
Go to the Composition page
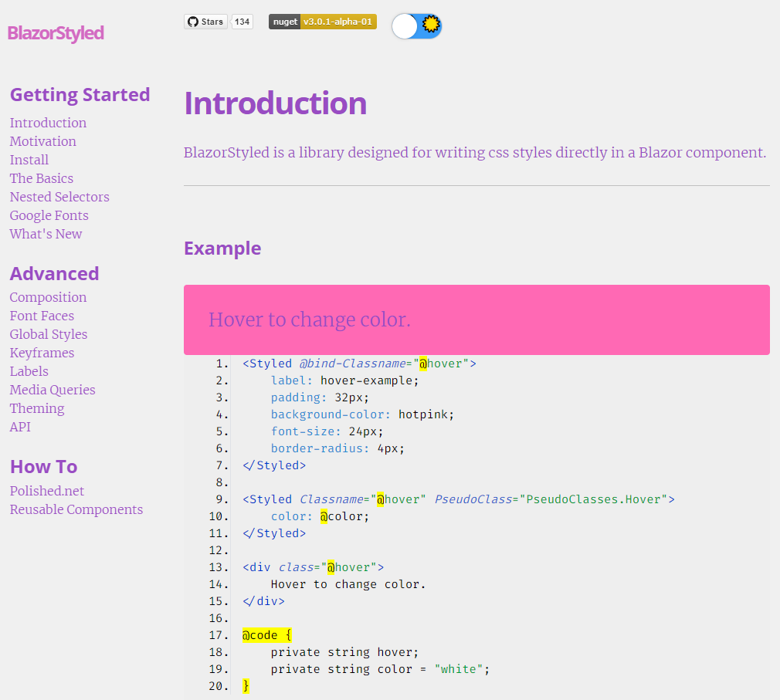(48, 297)
